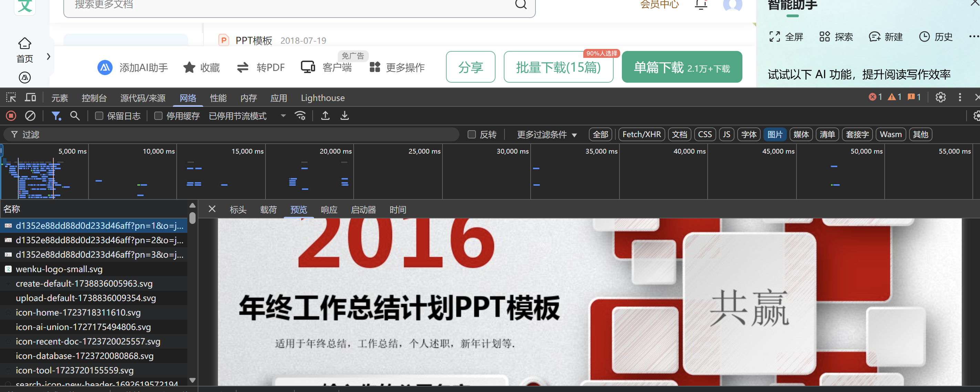980x392 pixels.
Task: Click the 单篇下载 green button
Action: (681, 68)
